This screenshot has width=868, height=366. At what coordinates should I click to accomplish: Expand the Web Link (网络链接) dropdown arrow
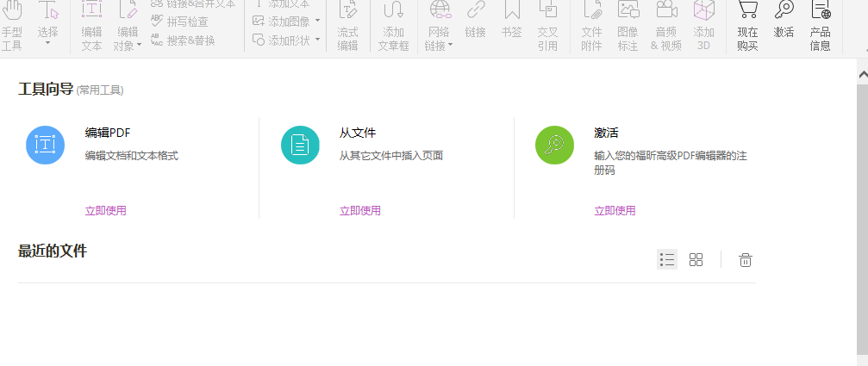pos(450,46)
